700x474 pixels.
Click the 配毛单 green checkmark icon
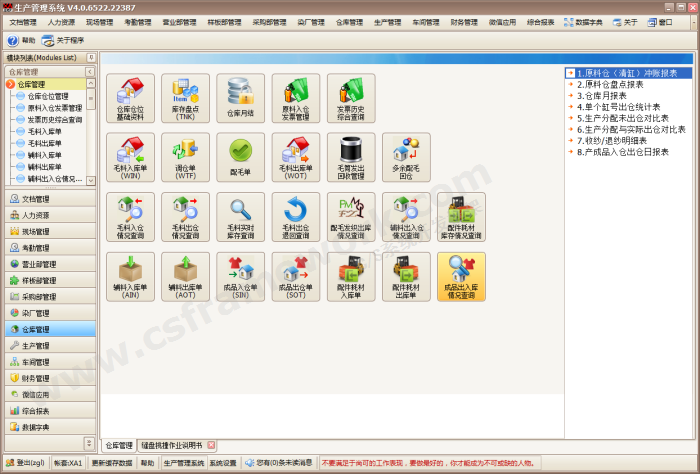click(240, 157)
